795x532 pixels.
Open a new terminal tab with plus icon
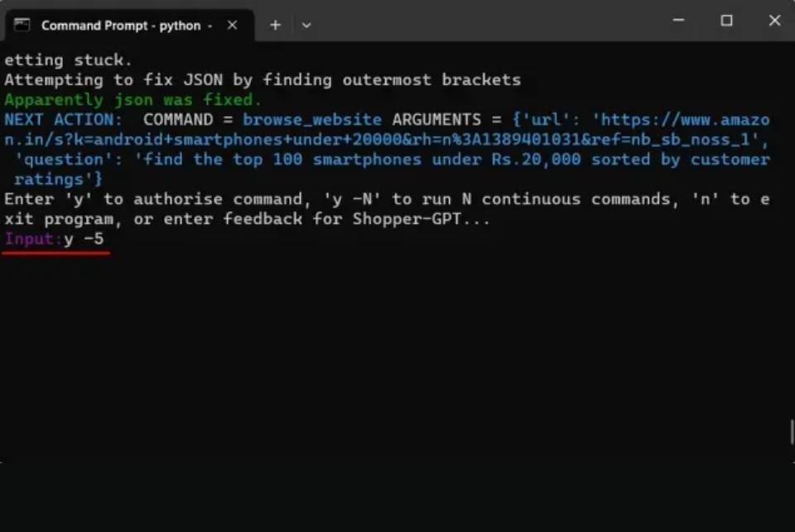[x=275, y=25]
